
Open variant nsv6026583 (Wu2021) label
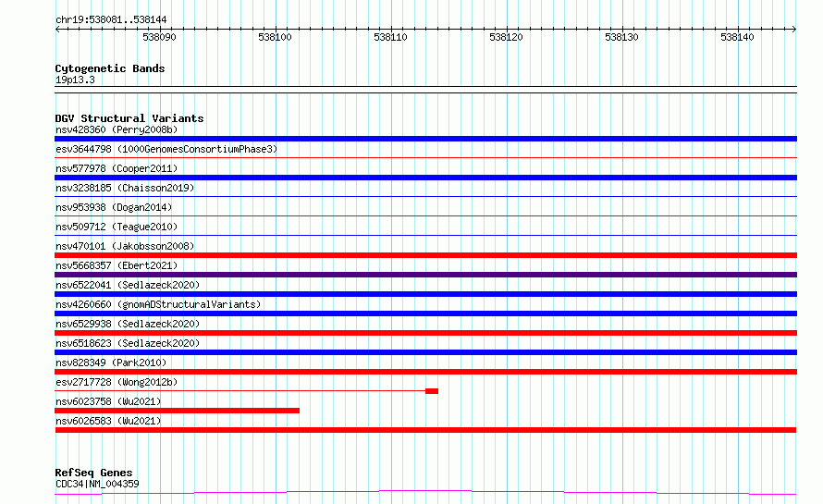pos(108,421)
